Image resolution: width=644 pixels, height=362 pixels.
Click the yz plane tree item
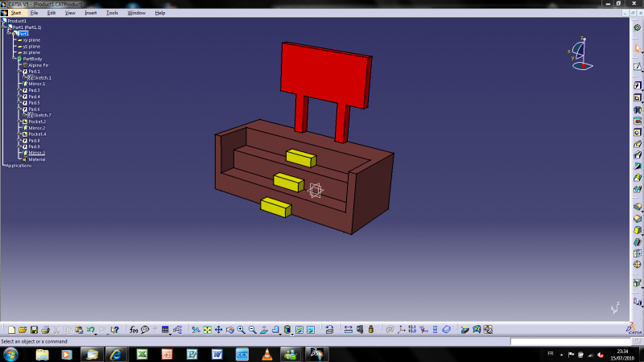pyautogui.click(x=31, y=46)
